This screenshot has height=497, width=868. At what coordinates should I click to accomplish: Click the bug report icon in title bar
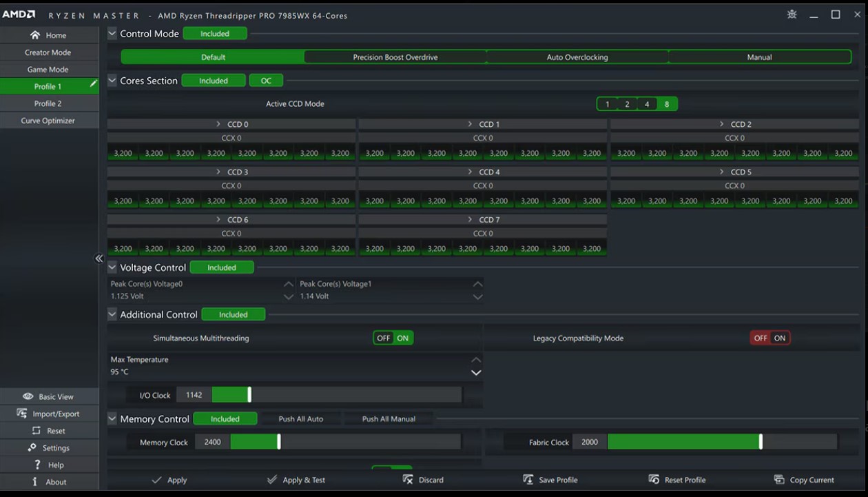(x=792, y=14)
